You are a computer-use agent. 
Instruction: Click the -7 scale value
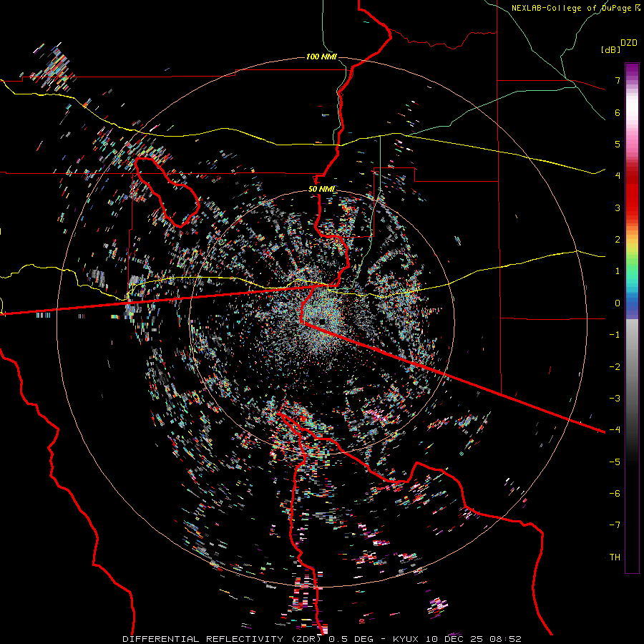[615, 525]
